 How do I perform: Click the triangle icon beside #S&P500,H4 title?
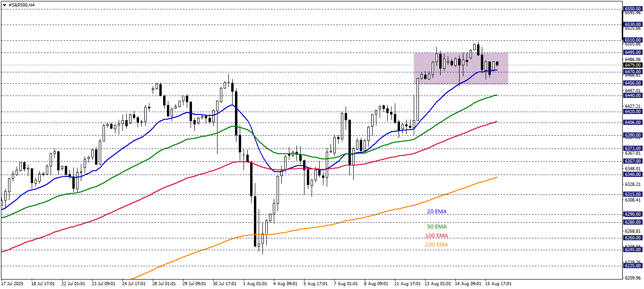coord(4,4)
